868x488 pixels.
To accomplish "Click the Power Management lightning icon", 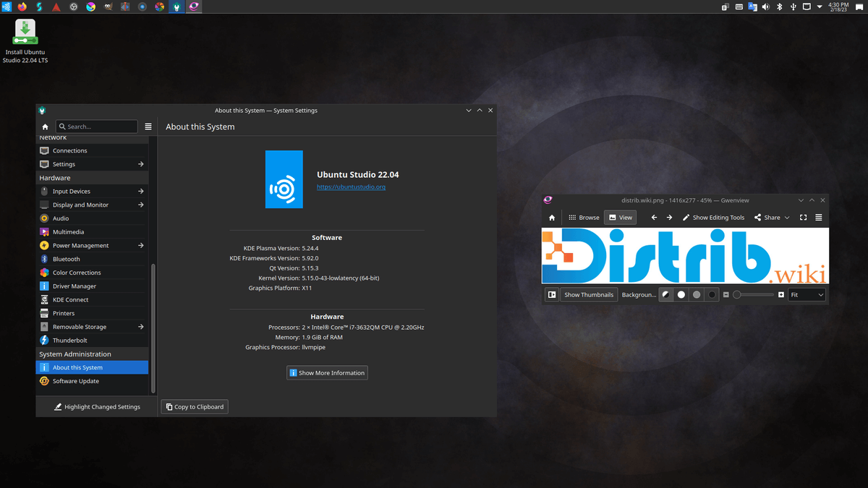I will (x=44, y=245).
